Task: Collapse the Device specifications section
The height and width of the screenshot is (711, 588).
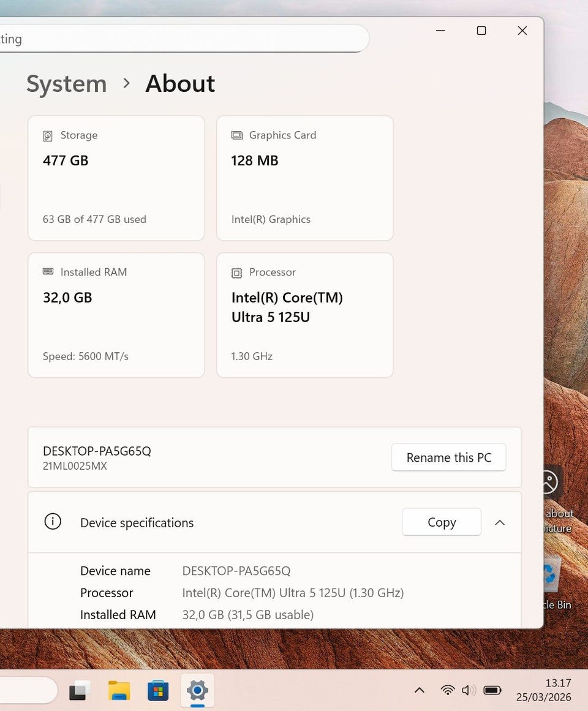Action: [x=500, y=522]
